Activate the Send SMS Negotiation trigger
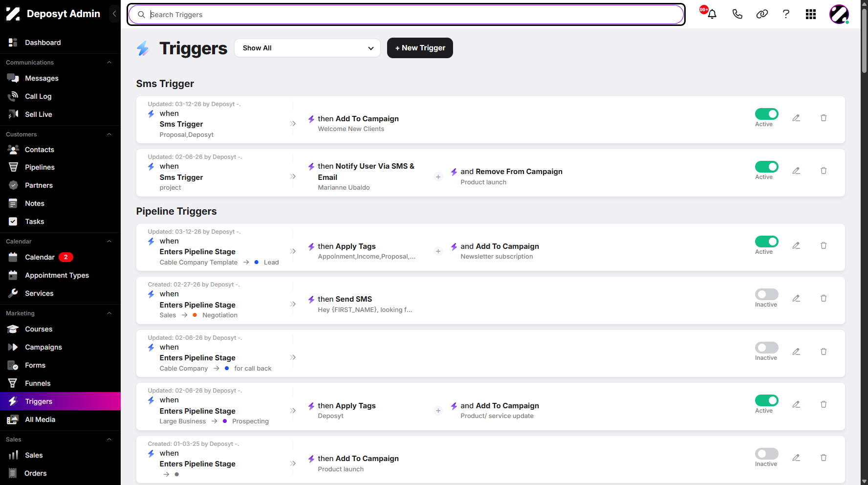 pyautogui.click(x=767, y=294)
